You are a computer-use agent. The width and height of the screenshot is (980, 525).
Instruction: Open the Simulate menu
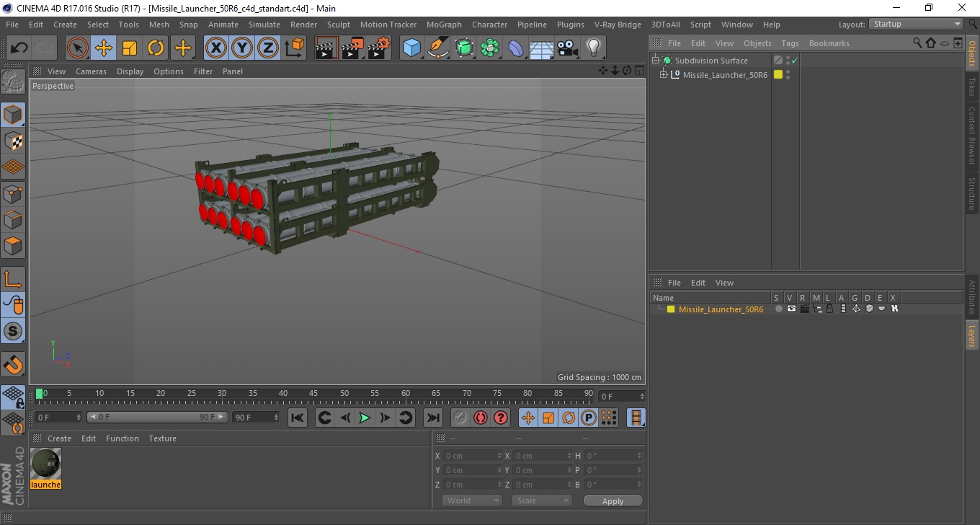click(x=264, y=25)
